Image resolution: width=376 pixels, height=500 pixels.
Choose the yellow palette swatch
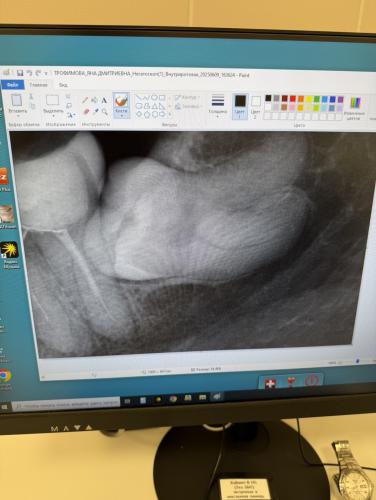click(x=309, y=99)
